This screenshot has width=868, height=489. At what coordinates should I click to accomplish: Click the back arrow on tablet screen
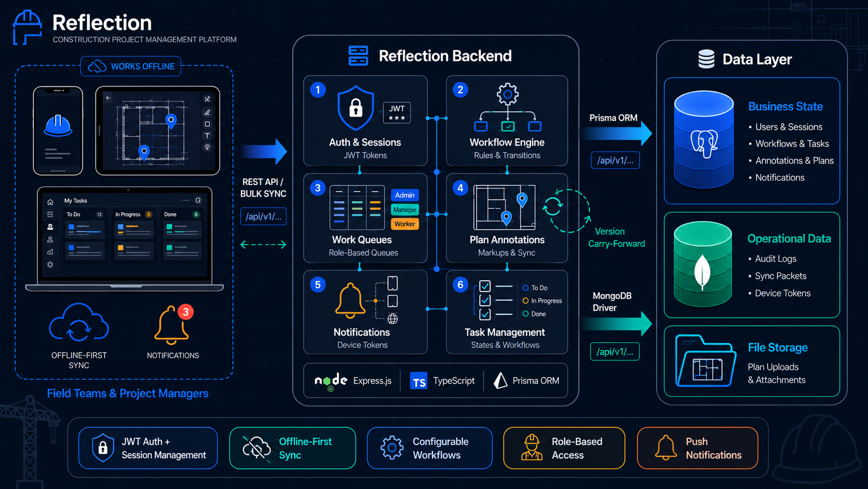pos(108,98)
